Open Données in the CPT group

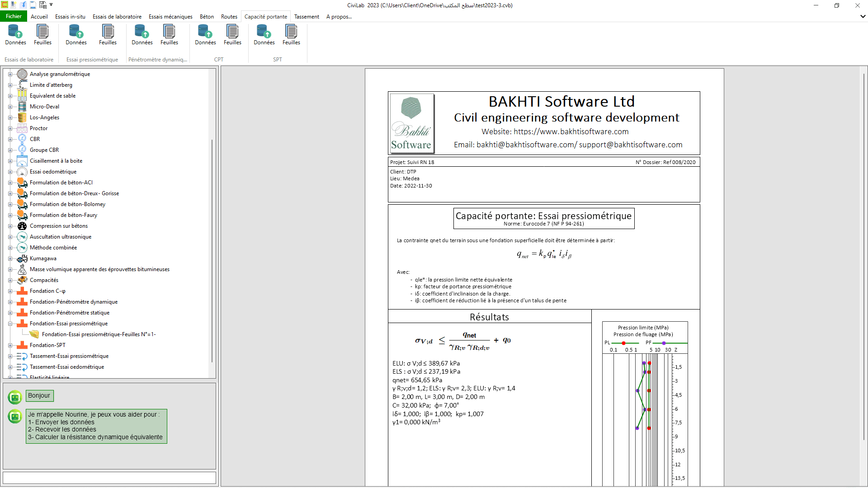205,35
